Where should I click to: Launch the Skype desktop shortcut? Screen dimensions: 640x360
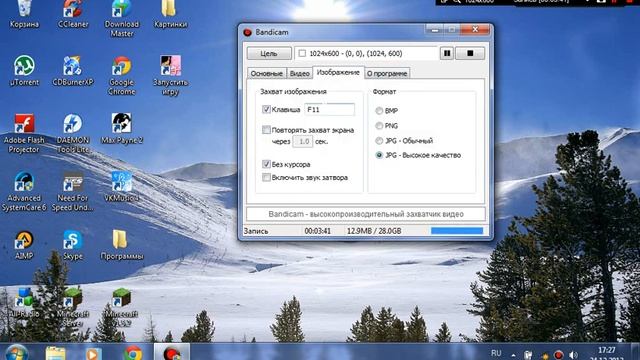[73, 244]
